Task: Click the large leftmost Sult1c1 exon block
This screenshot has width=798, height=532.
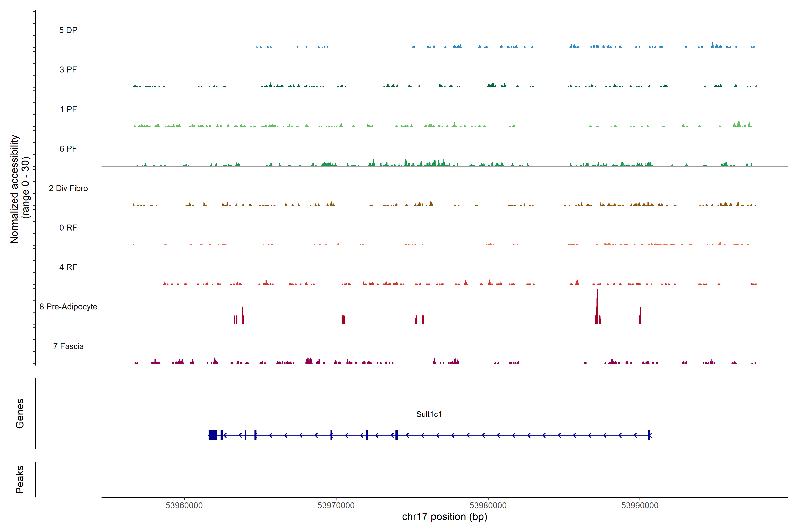Action: [x=213, y=435]
